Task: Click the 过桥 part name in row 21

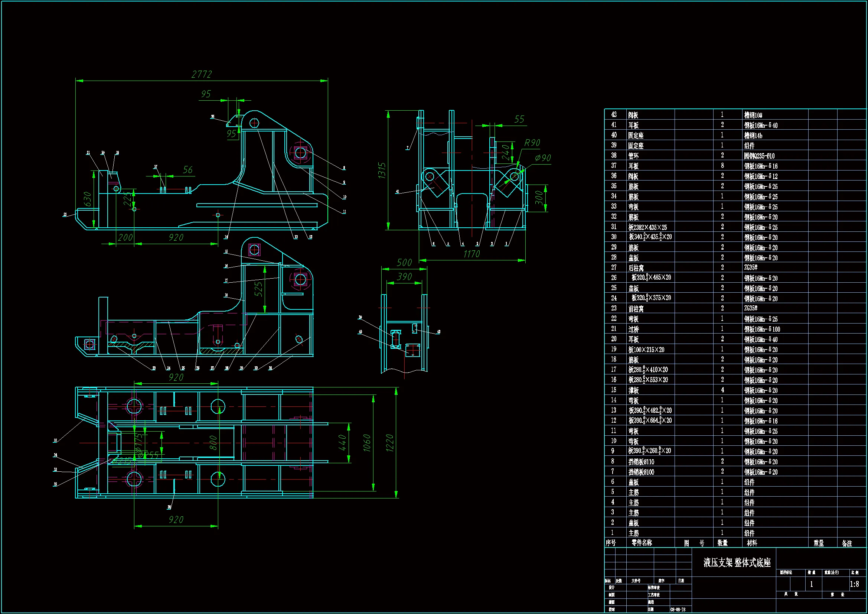Action: 634,329
